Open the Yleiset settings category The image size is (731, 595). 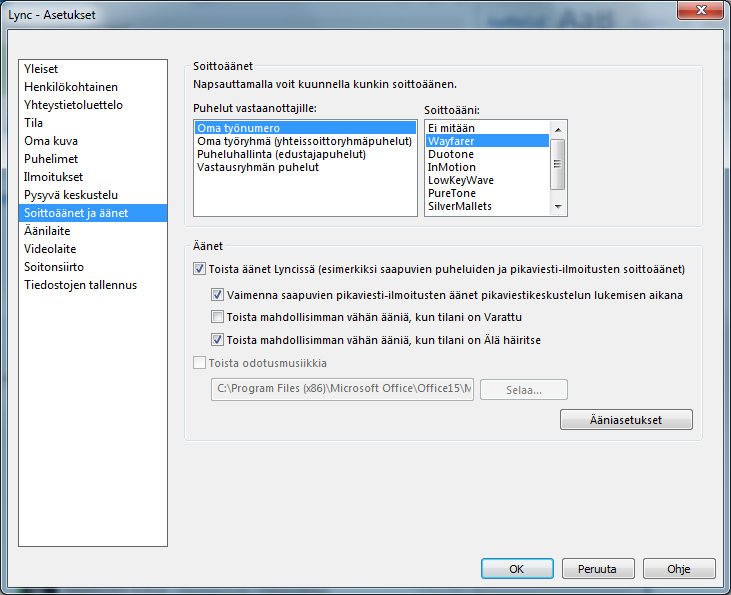click(x=93, y=69)
